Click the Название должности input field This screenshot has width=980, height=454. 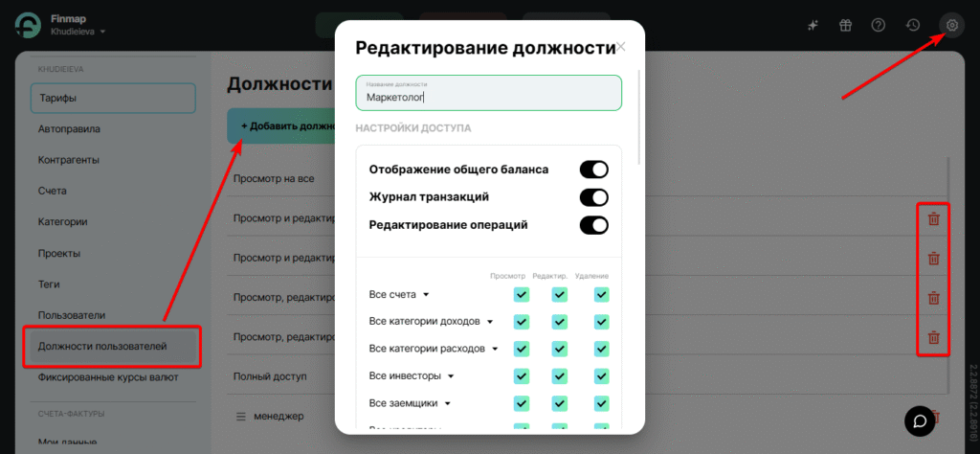pyautogui.click(x=488, y=96)
